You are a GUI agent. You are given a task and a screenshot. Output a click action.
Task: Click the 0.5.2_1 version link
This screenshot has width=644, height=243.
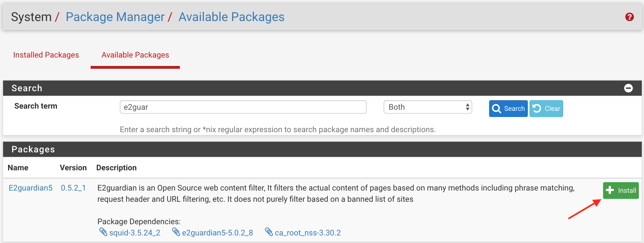73,188
